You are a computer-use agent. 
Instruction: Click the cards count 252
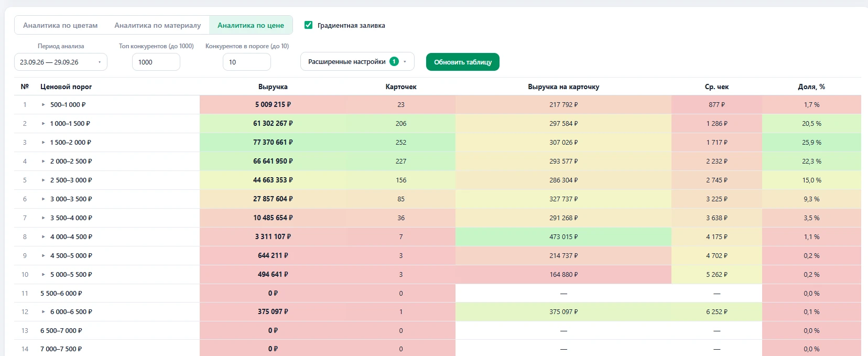click(401, 143)
